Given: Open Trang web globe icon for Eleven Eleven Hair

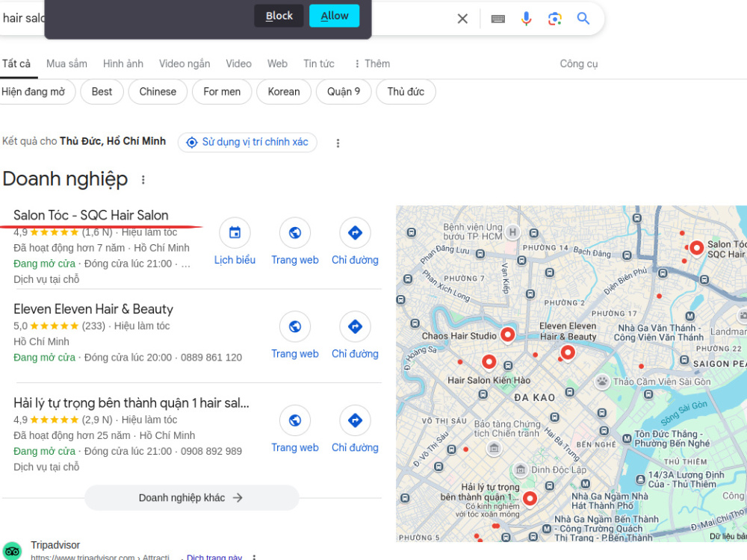Looking at the screenshot, I should (295, 327).
